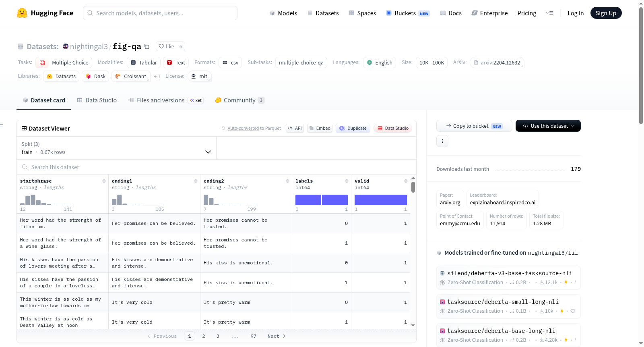Click the heart on deberta-small-long-nli
This screenshot has height=347, width=644.
573,311
